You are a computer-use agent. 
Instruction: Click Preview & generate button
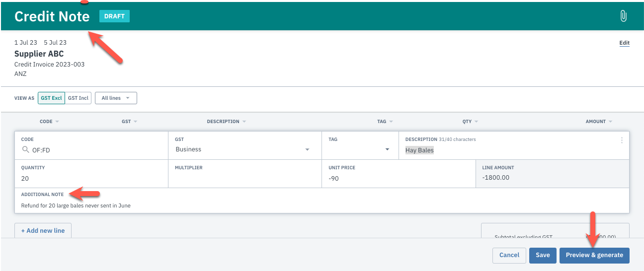(x=594, y=255)
